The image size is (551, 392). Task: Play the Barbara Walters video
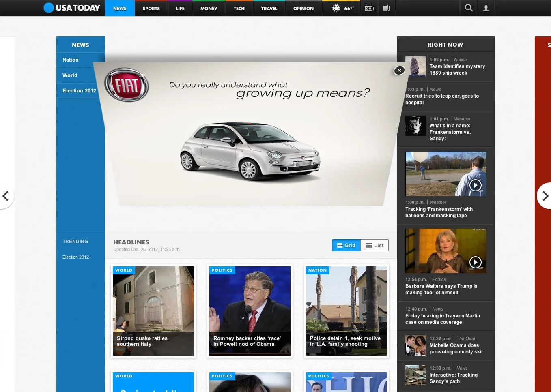click(475, 262)
